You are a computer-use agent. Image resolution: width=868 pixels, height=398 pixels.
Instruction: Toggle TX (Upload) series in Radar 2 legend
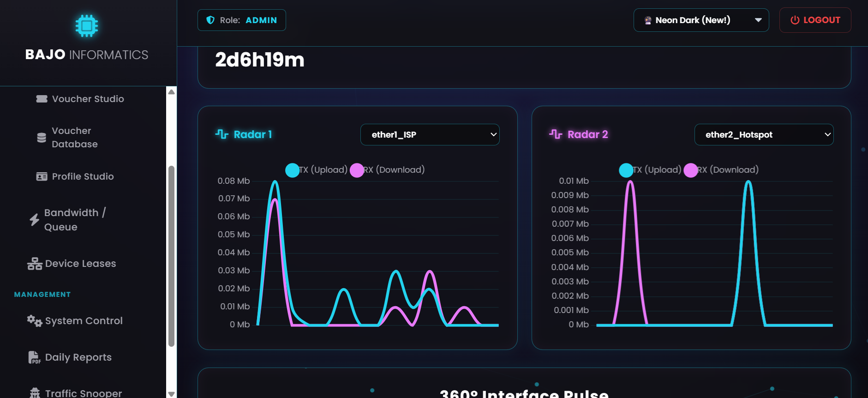(x=650, y=170)
